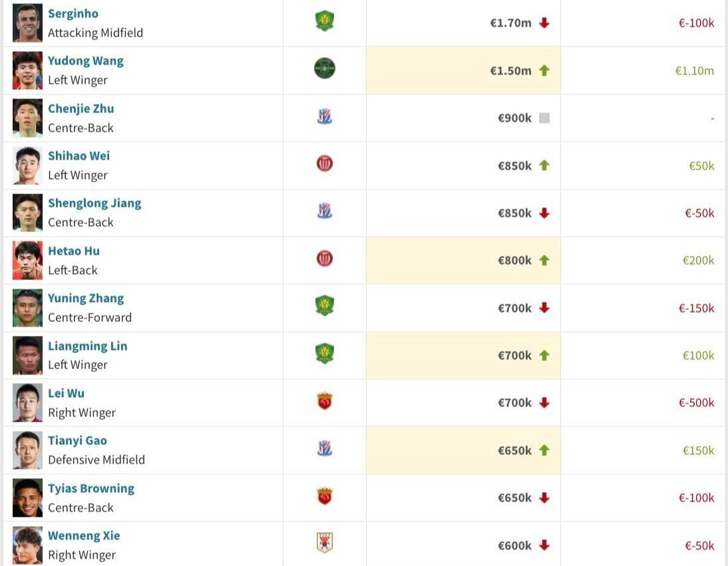Click the red round crest in Shihao Wei's row
This screenshot has height=566, width=728.
[325, 164]
